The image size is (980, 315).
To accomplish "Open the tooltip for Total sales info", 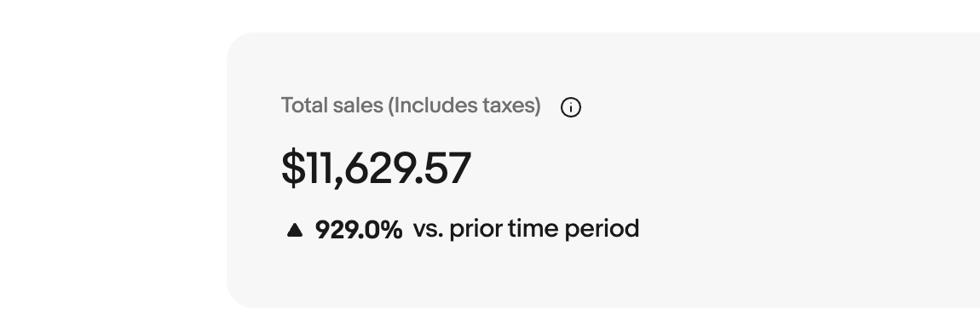I will coord(570,107).
